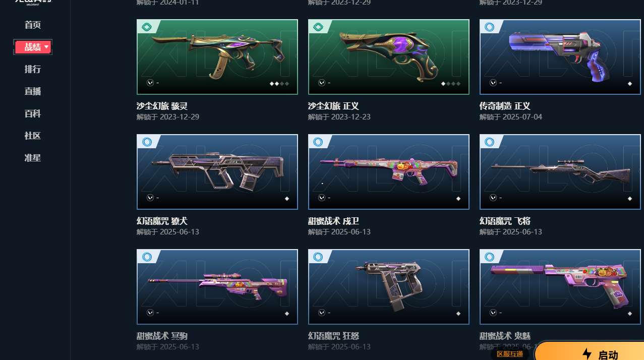Go to 排行 in sidebar
Image resolution: width=644 pixels, height=360 pixels.
33,69
